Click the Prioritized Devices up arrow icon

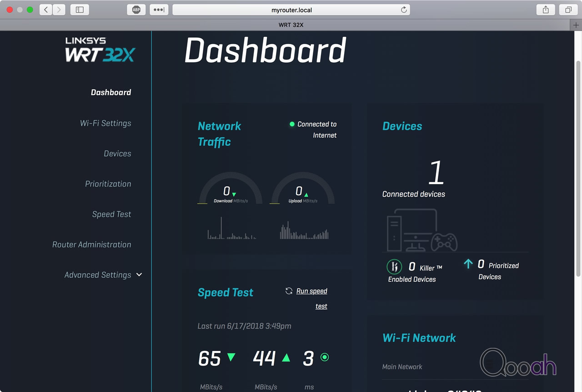(x=468, y=264)
